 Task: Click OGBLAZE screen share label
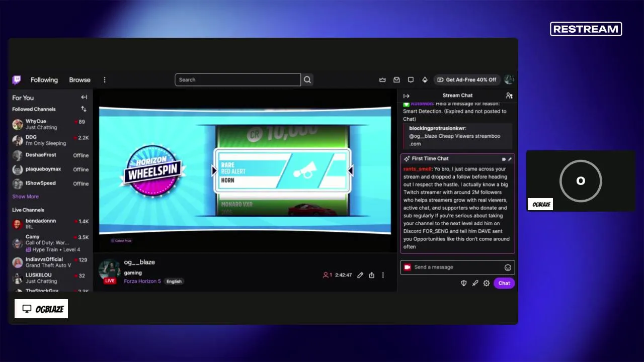pos(41,309)
